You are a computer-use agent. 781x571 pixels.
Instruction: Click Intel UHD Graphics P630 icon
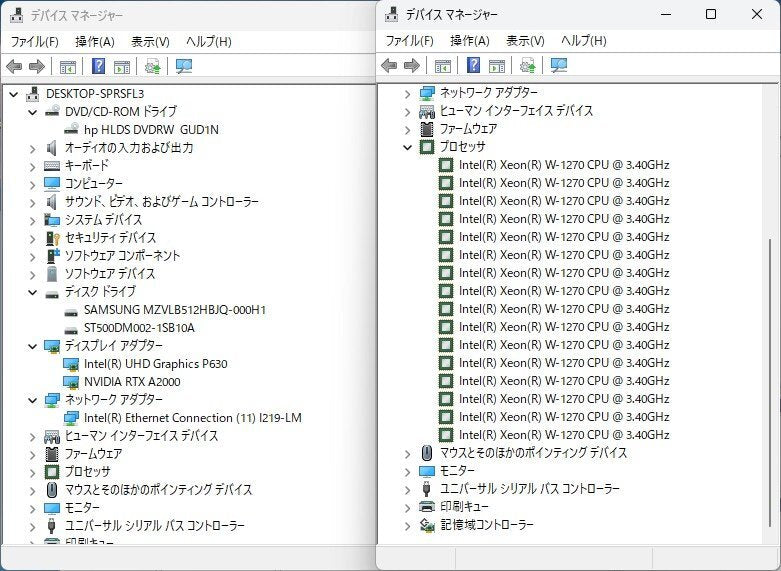click(x=71, y=364)
